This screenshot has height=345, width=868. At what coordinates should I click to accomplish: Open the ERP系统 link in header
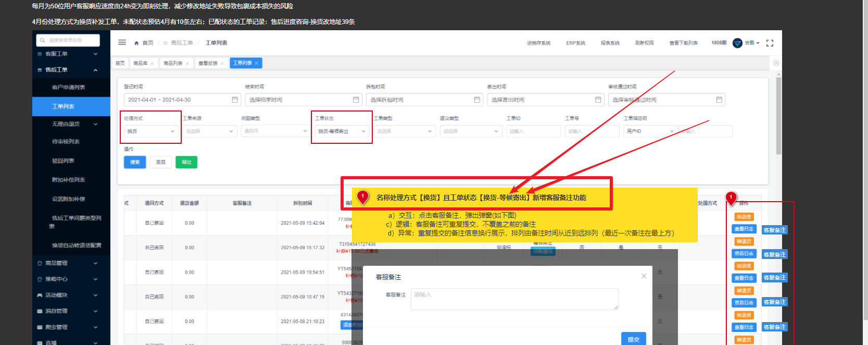576,43
